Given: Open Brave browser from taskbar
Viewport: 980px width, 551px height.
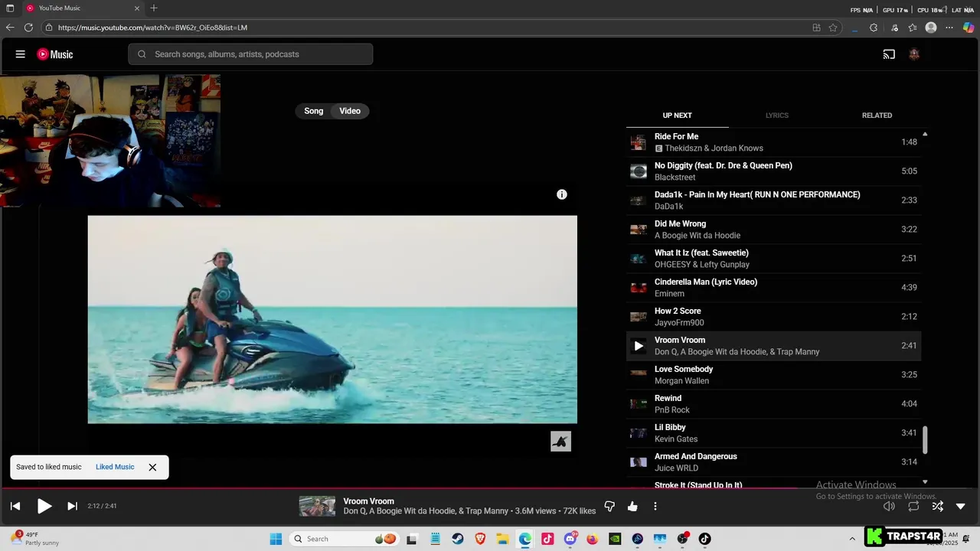Looking at the screenshot, I should (480, 539).
